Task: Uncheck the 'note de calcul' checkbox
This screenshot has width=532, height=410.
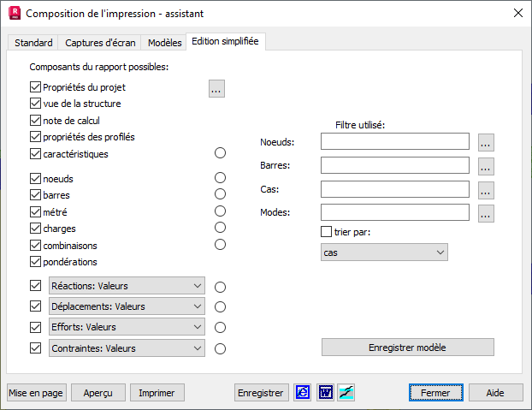Action: pyautogui.click(x=35, y=121)
